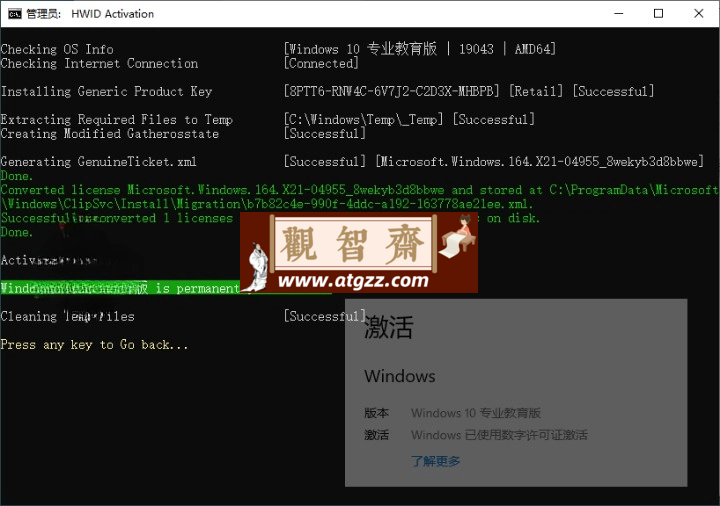The width and height of the screenshot is (720, 506).
Task: Close the HWID Activation window
Action: (698, 14)
